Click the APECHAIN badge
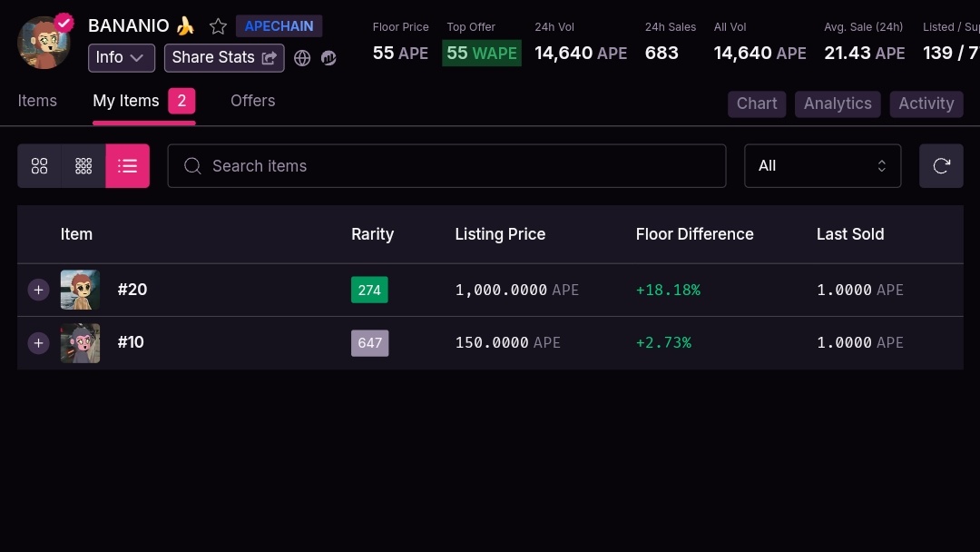The width and height of the screenshot is (980, 552). tap(279, 26)
